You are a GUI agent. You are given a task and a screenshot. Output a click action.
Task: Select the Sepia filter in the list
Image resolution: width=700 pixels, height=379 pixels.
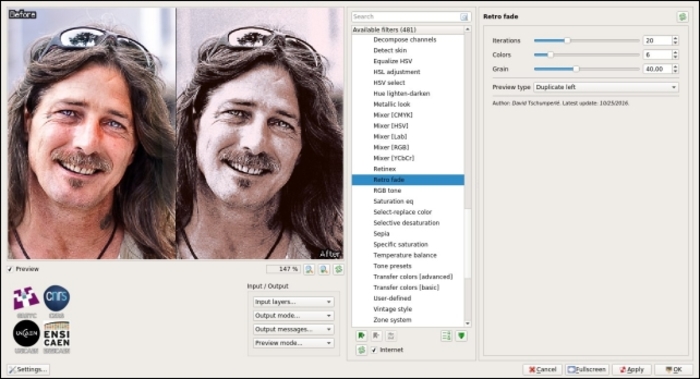click(381, 233)
